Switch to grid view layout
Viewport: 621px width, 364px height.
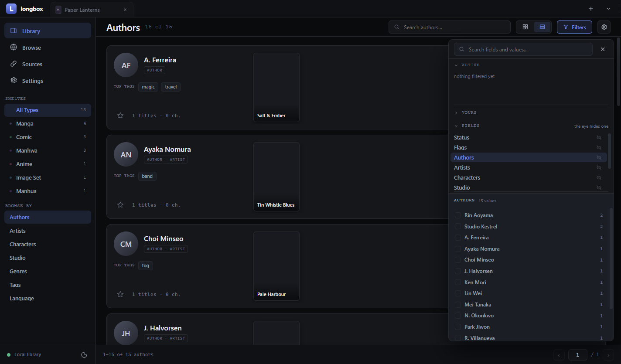click(x=525, y=27)
